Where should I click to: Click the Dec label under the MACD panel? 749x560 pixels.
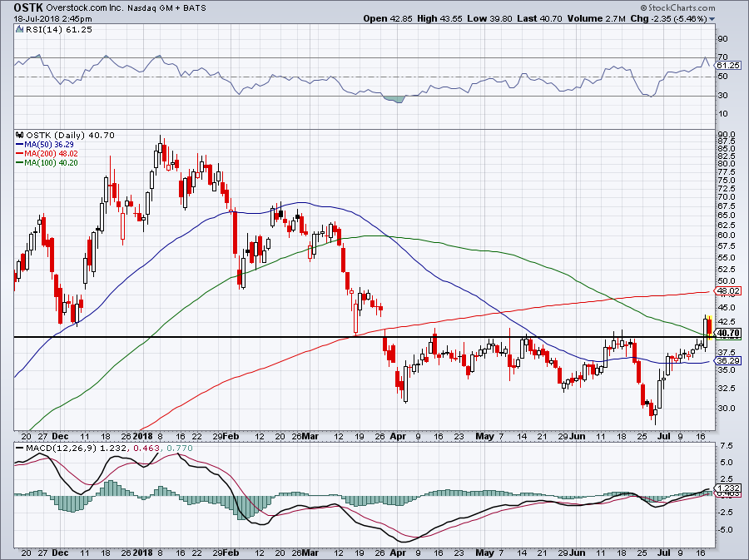tap(60, 553)
